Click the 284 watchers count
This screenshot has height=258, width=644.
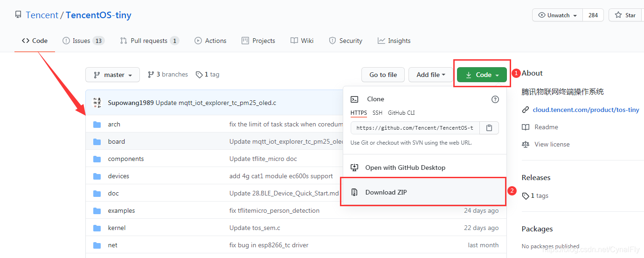point(593,15)
